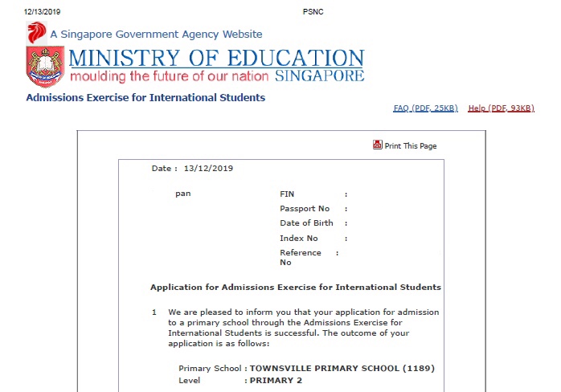
Task: Click 'A Singapore Government Agency Website' text
Action: point(156,35)
